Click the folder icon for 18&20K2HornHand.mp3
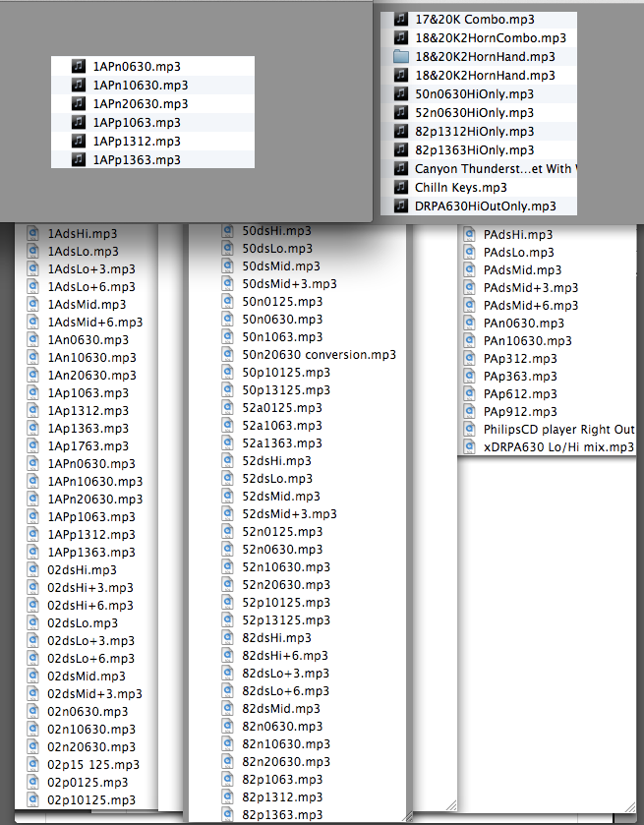644x825 pixels. [401, 57]
